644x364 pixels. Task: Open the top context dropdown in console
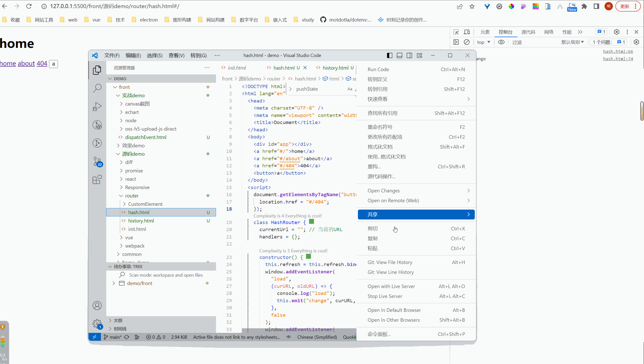pos(483,42)
